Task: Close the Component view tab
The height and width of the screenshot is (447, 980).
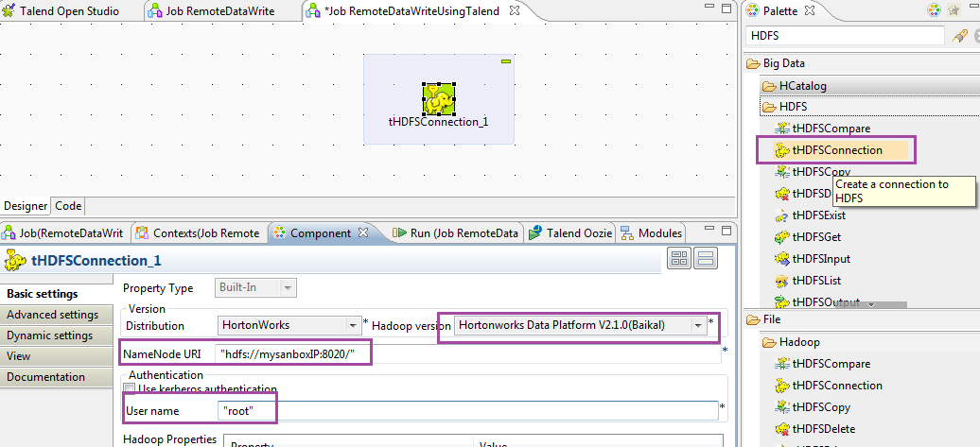Action: tap(361, 232)
